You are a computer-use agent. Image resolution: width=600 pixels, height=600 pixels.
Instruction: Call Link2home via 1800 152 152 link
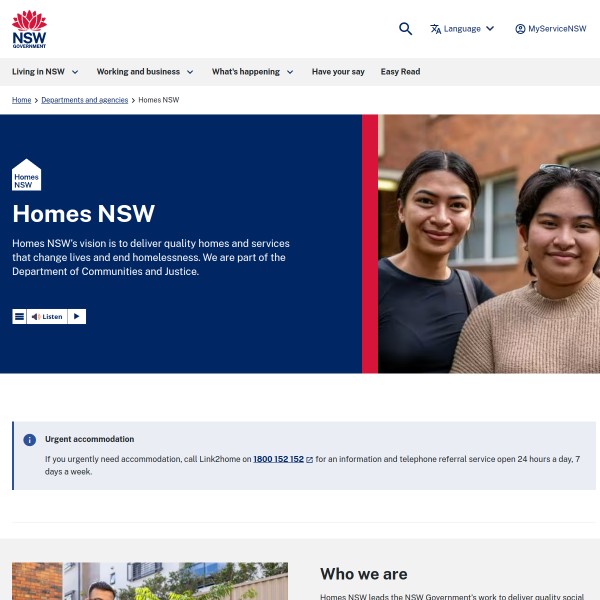pyautogui.click(x=279, y=459)
